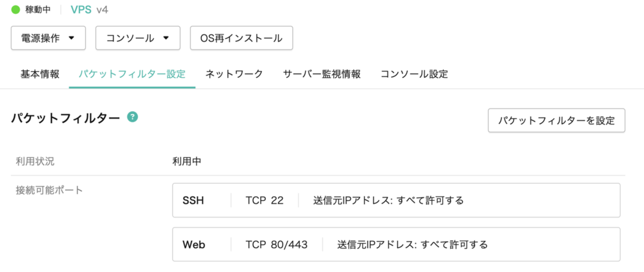The width and height of the screenshot is (644, 272).
Task: Open the コンソール設定 tab
Action: click(414, 74)
